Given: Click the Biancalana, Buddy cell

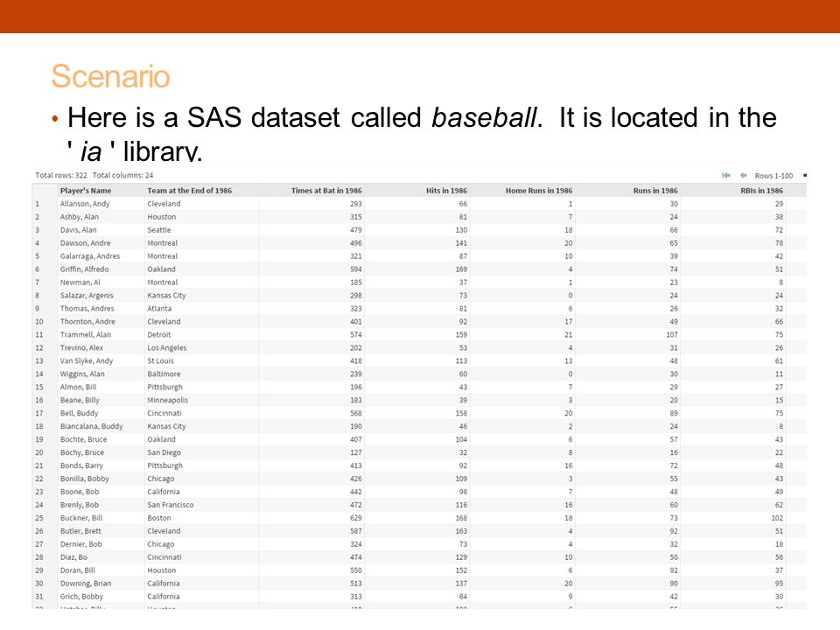Looking at the screenshot, I should point(91,426).
